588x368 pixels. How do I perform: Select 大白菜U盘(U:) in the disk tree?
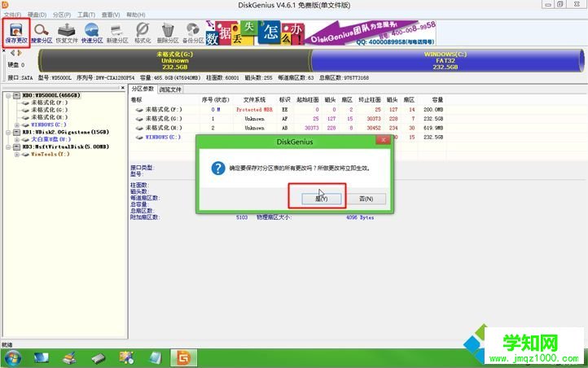tap(50, 140)
